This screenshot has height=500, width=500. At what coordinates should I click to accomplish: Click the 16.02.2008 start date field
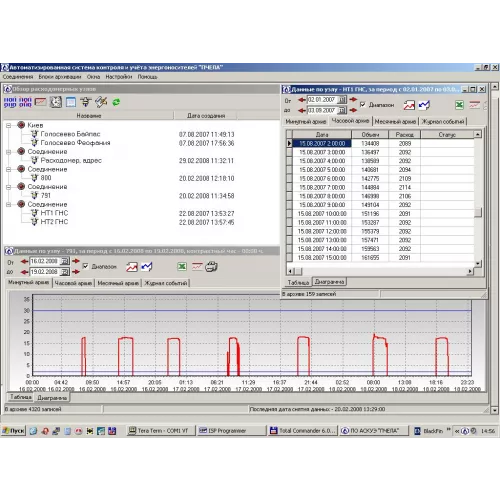coord(45,261)
